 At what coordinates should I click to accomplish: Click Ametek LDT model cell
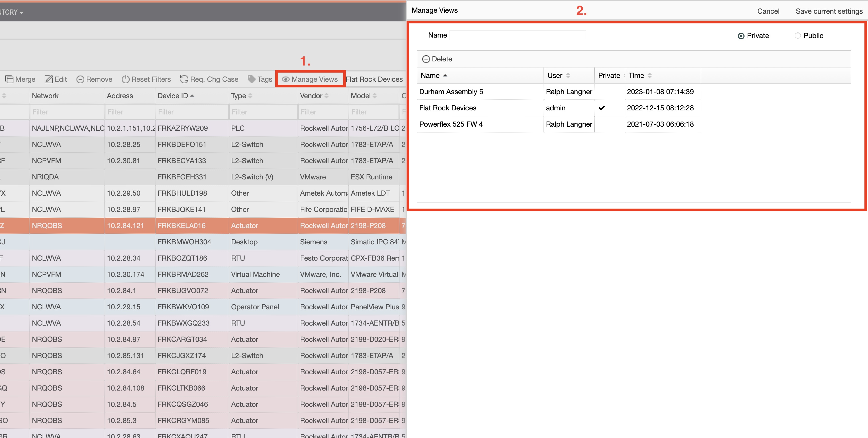[370, 193]
